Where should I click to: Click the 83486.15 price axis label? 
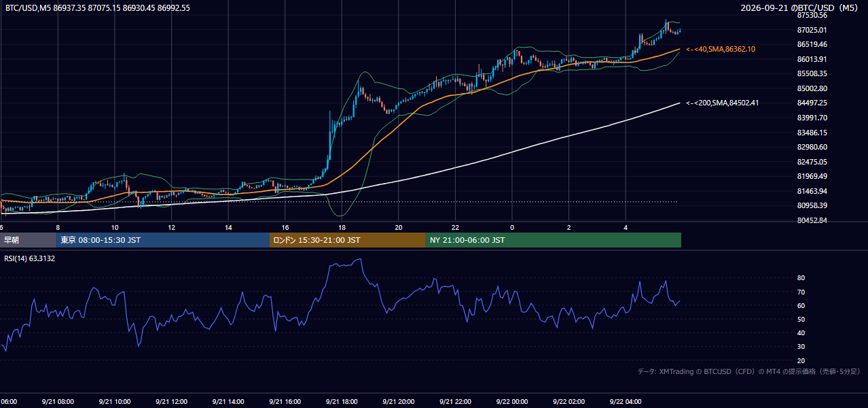[x=812, y=133]
